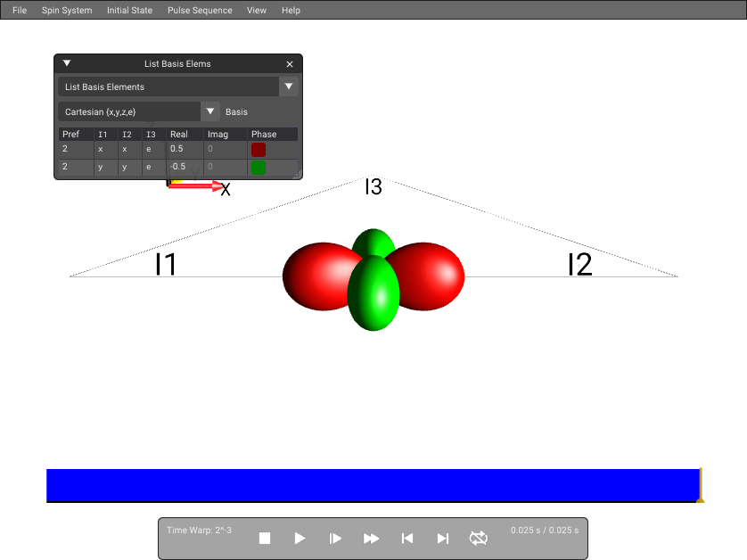Open the Help menu
The image size is (747, 560).
click(x=291, y=10)
